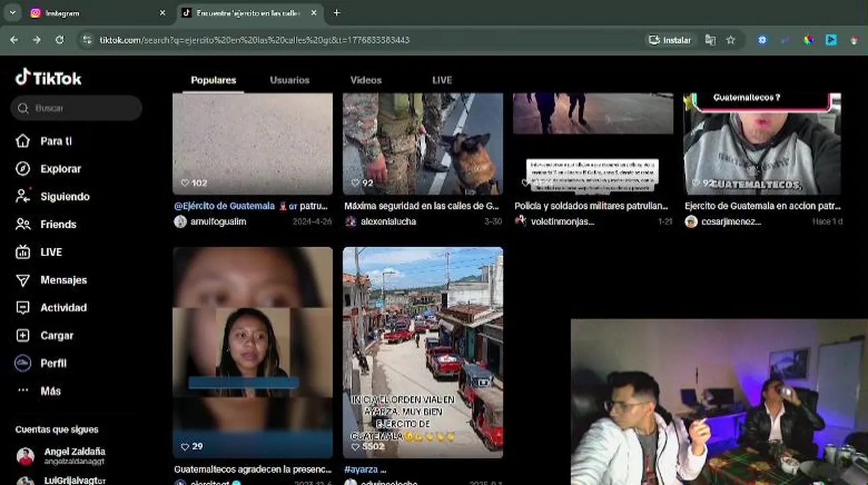The image size is (868, 485).
Task: Open the video with 102 likes
Action: point(253,143)
